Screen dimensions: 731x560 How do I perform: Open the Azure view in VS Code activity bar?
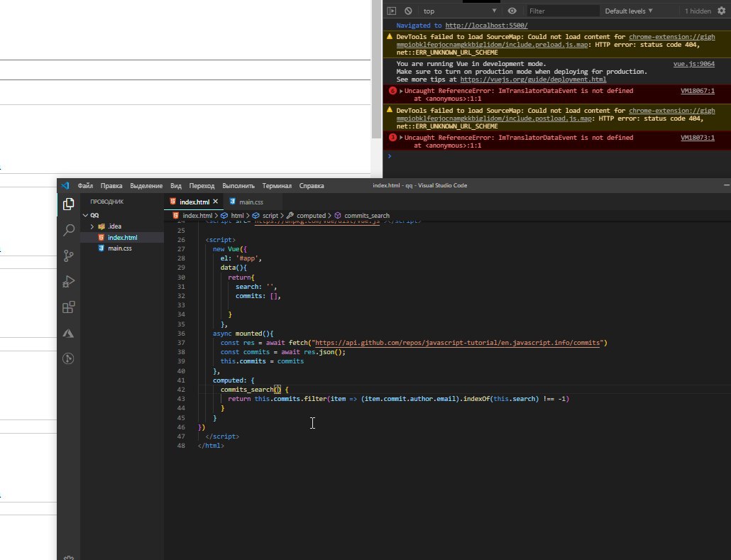pos(69,333)
